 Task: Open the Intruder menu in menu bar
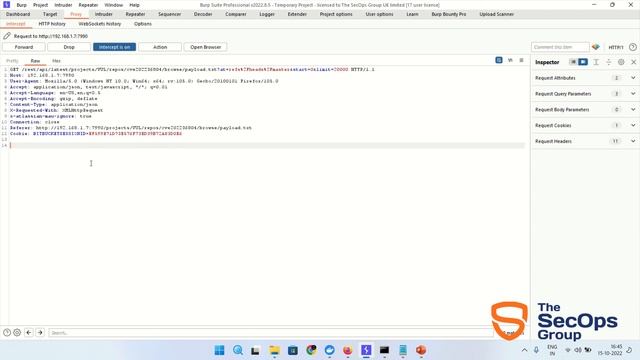(63, 5)
